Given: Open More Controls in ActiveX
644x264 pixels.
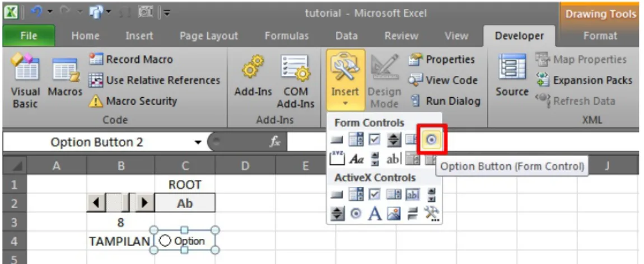Looking at the screenshot, I should pos(432,214).
